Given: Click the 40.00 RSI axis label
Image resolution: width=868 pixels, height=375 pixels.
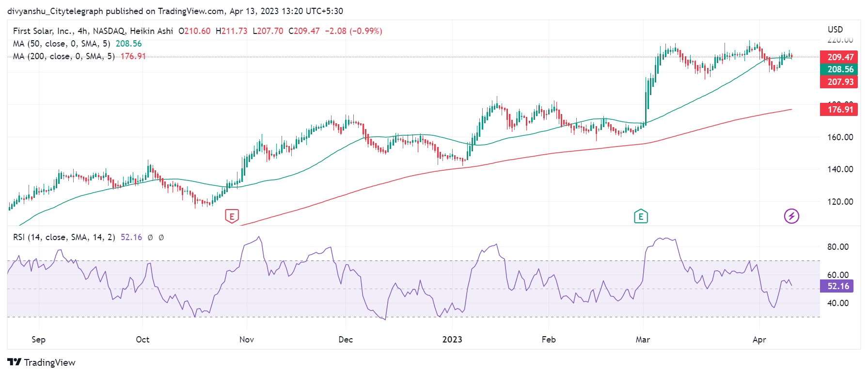Looking at the screenshot, I should click(x=838, y=303).
